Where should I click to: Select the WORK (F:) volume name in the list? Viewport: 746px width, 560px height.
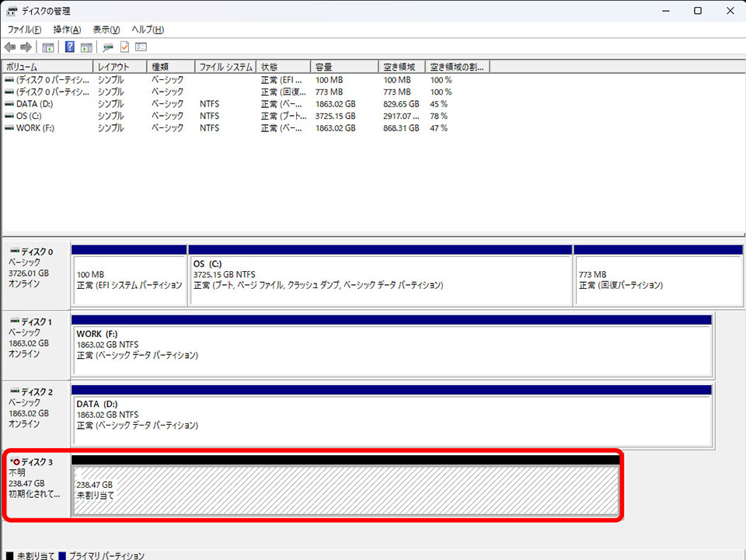(35, 128)
